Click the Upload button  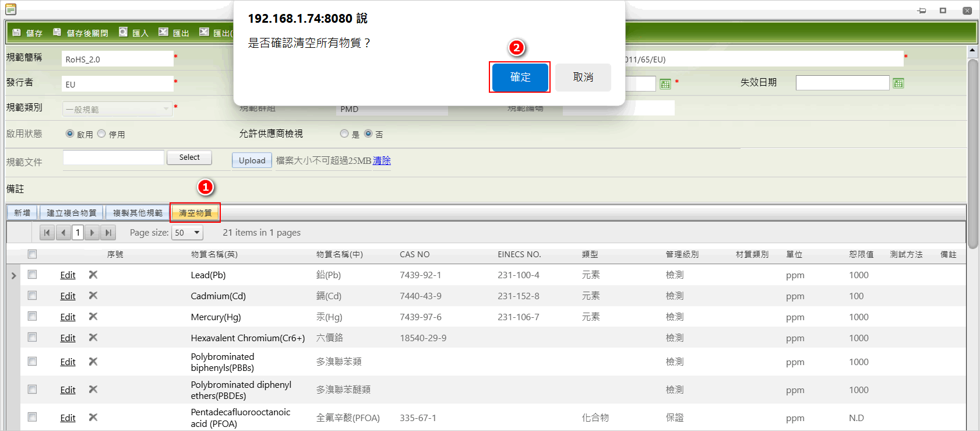[x=252, y=160]
